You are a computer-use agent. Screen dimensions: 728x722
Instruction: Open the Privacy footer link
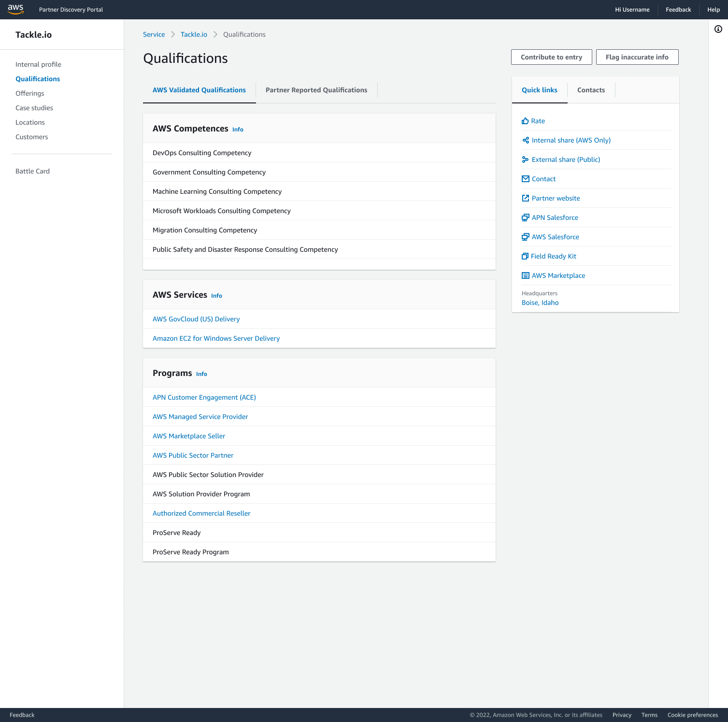pyautogui.click(x=622, y=715)
